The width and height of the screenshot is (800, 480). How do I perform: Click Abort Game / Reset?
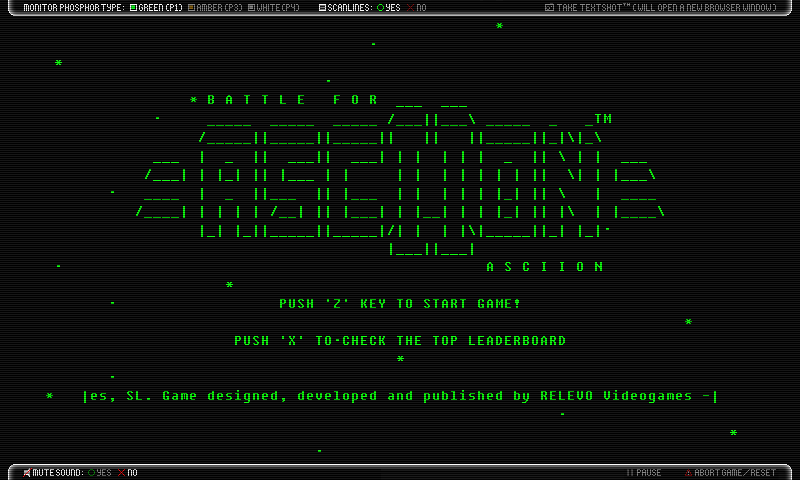pos(730,473)
